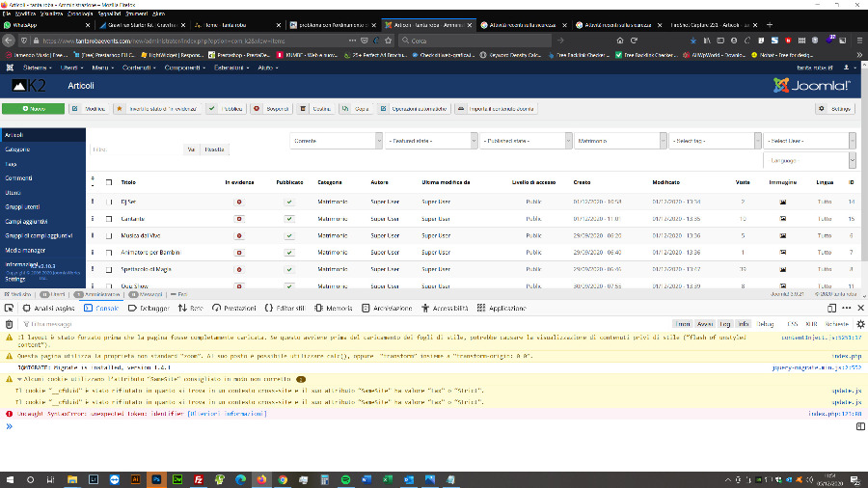This screenshot has height=488, width=868.
Task: Open the Contenuti menu
Action: click(139, 68)
